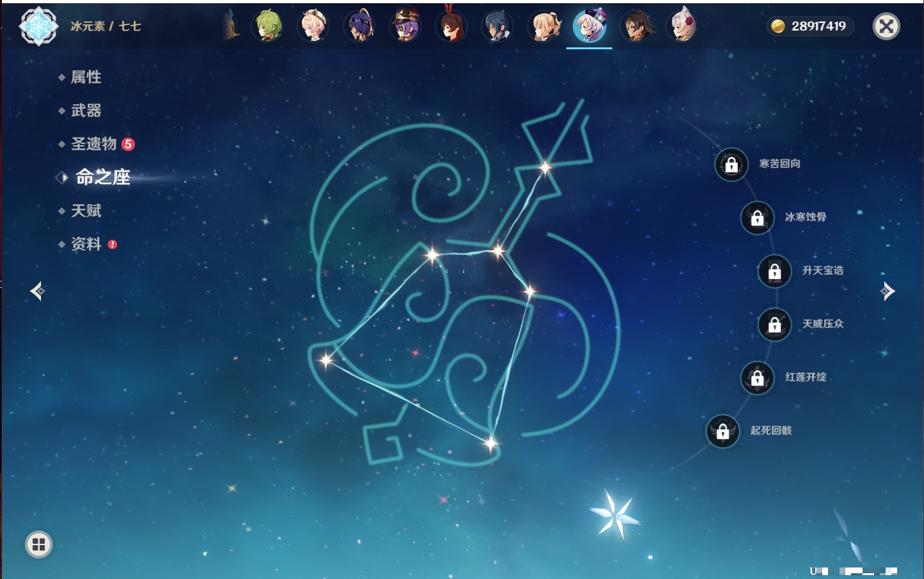Select the pink-haired cat-eared Diona avatar
The height and width of the screenshot is (579, 924).
point(314,26)
